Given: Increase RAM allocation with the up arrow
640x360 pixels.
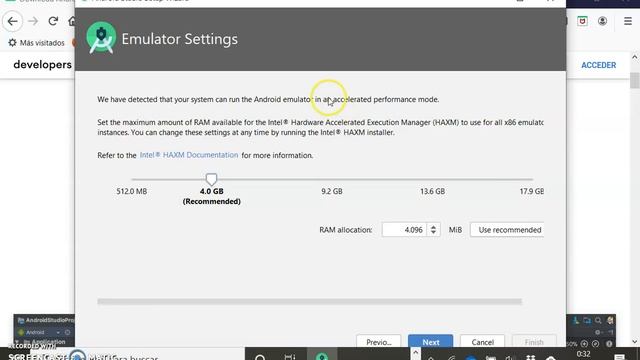Looking at the screenshot, I should coord(433,227).
